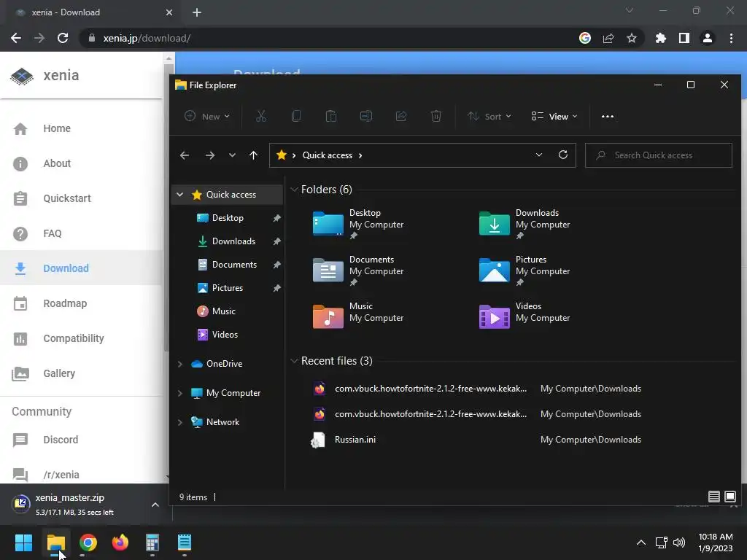Collapse the Folders (6) group
Image resolution: width=747 pixels, height=560 pixels.
294,190
